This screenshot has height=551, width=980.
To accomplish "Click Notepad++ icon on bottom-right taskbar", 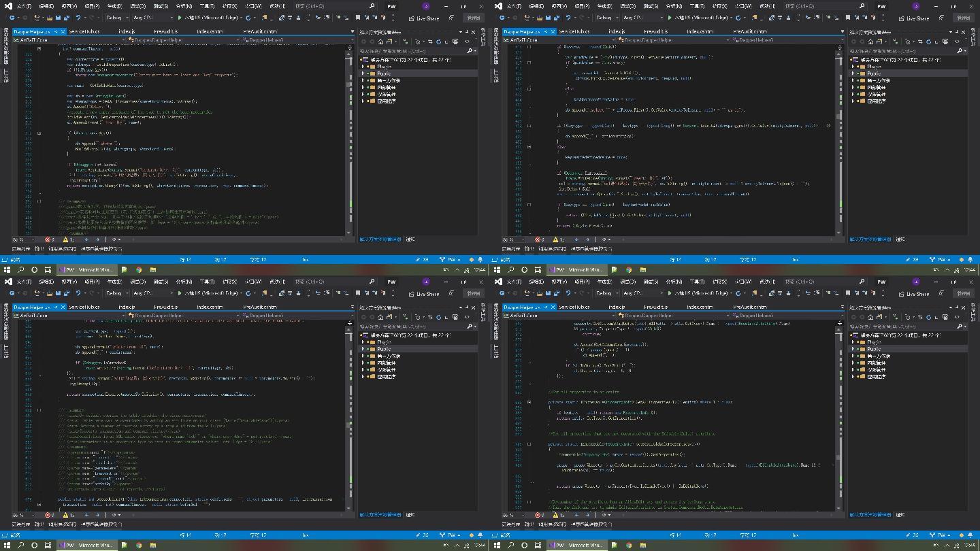I will pyautogui.click(x=614, y=546).
